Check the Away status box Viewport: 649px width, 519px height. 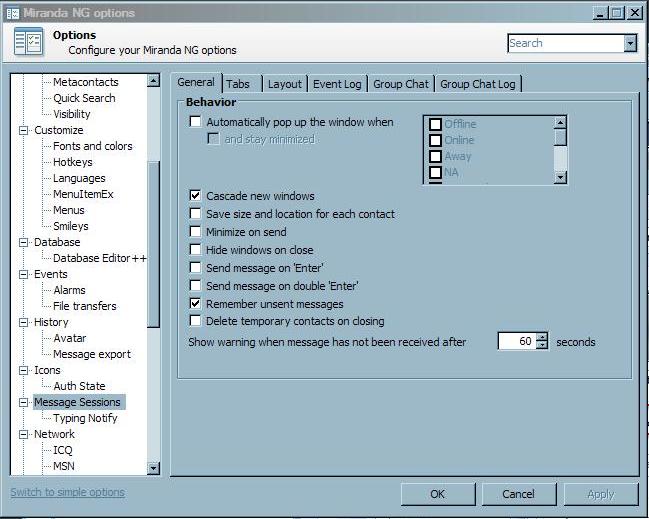tap(435, 156)
